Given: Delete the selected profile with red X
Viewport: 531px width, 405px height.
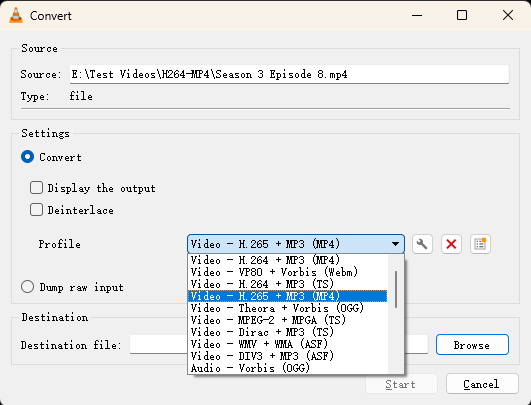Looking at the screenshot, I should pyautogui.click(x=451, y=244).
